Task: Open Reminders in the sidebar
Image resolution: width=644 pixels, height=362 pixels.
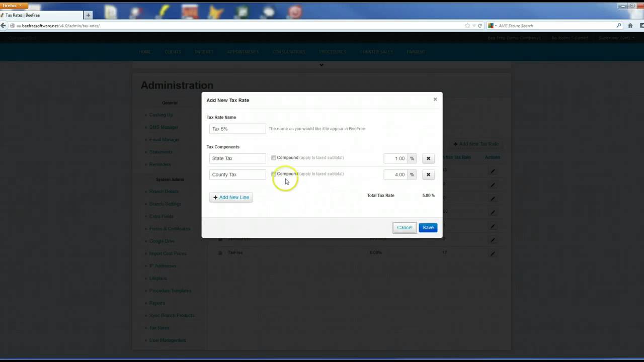Action: coord(160,164)
